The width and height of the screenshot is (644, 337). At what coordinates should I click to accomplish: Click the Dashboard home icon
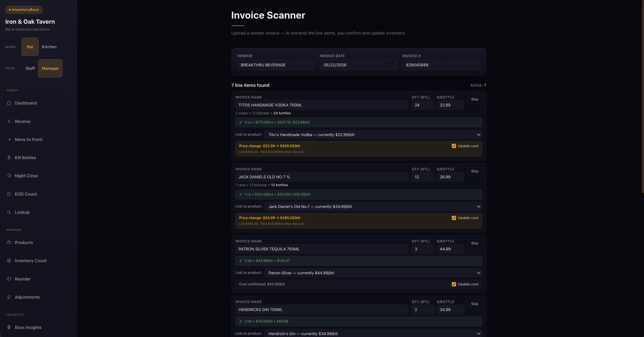click(x=9, y=103)
